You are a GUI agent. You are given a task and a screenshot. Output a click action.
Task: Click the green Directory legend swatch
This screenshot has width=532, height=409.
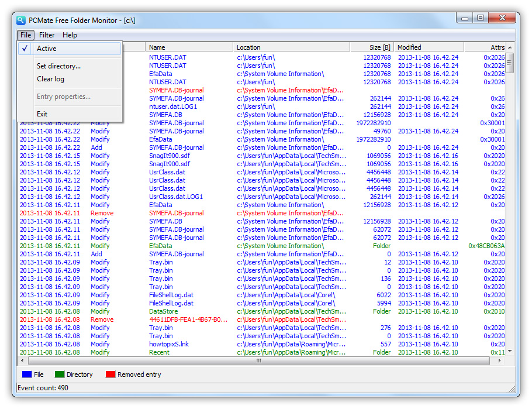pos(60,374)
